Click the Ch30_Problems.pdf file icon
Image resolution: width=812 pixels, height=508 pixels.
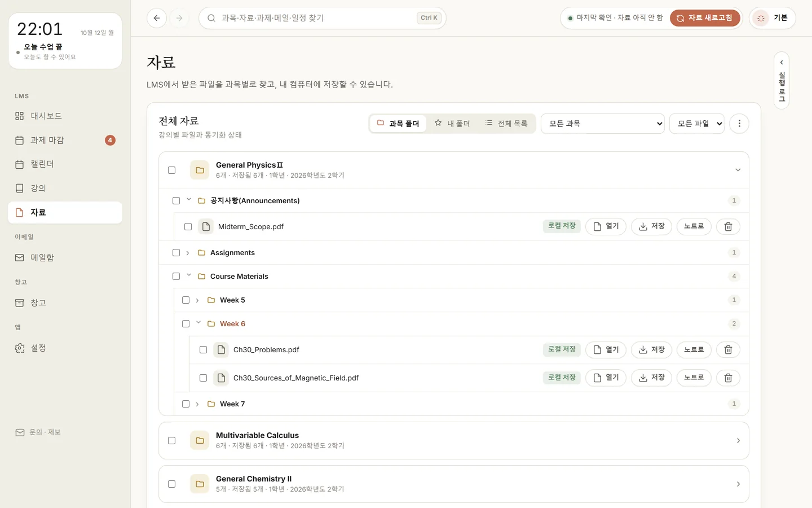pos(221,350)
